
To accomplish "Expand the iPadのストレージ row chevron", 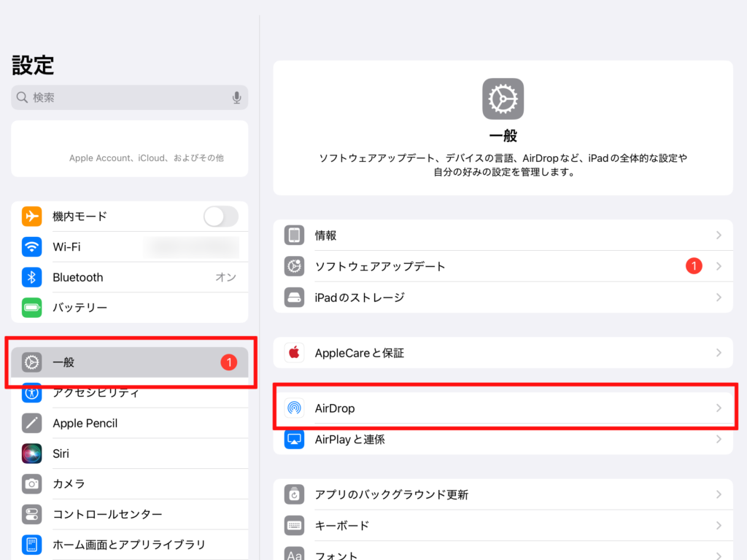I will [719, 297].
